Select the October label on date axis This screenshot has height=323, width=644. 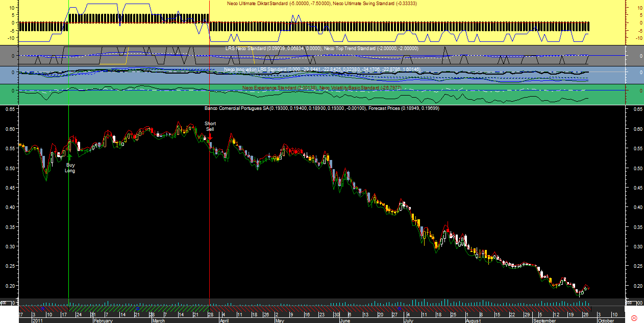pos(606,320)
